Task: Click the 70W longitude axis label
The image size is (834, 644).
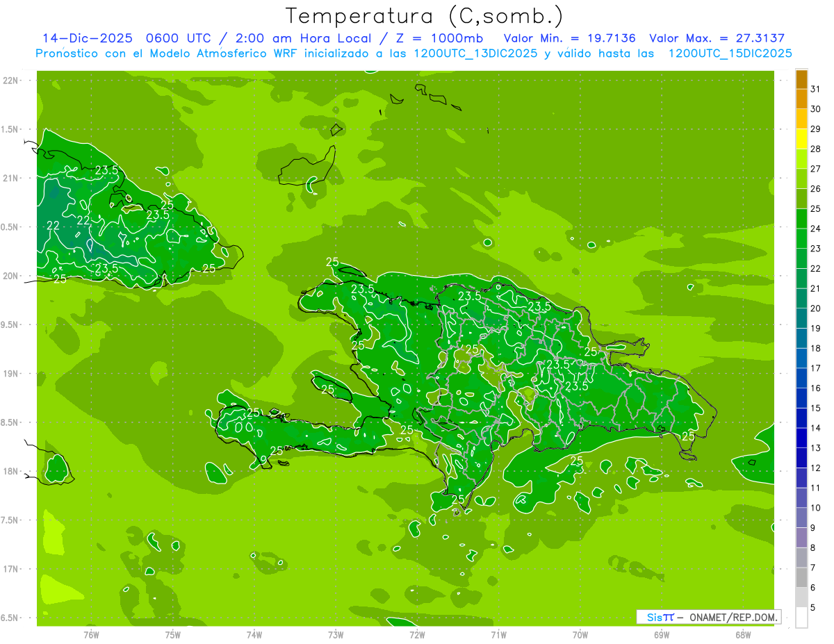Action: pos(580,635)
